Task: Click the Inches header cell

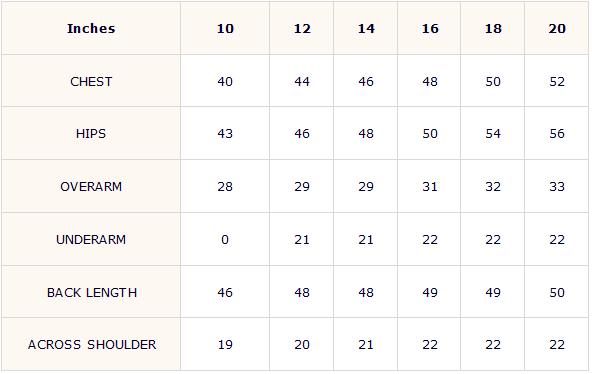Action: point(91,29)
